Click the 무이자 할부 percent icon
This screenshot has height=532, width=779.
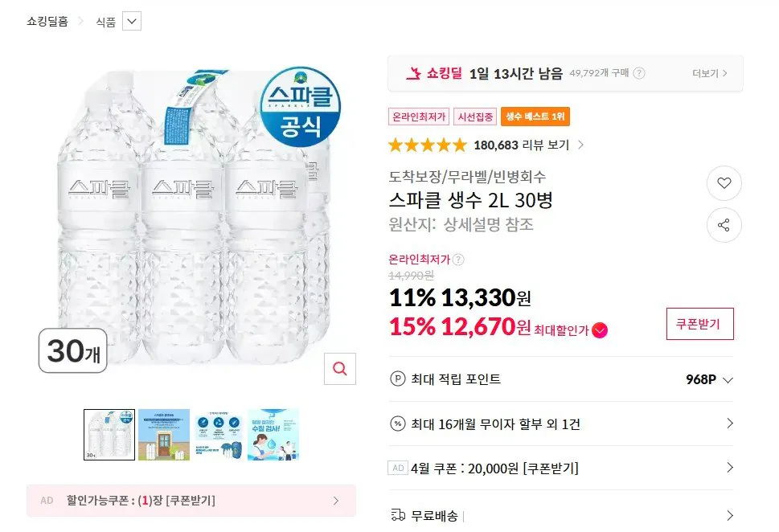click(397, 424)
